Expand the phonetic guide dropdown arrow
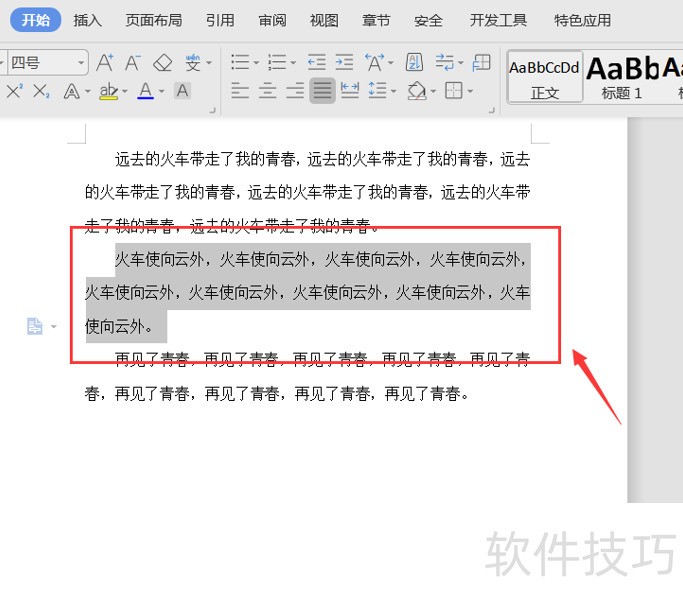This screenshot has width=683, height=605. [209, 63]
